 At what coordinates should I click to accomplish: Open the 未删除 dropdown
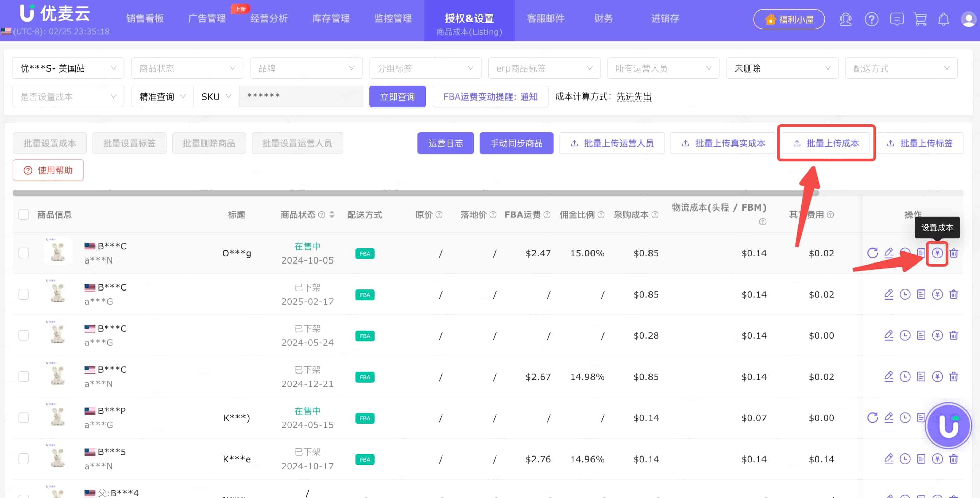pos(783,68)
